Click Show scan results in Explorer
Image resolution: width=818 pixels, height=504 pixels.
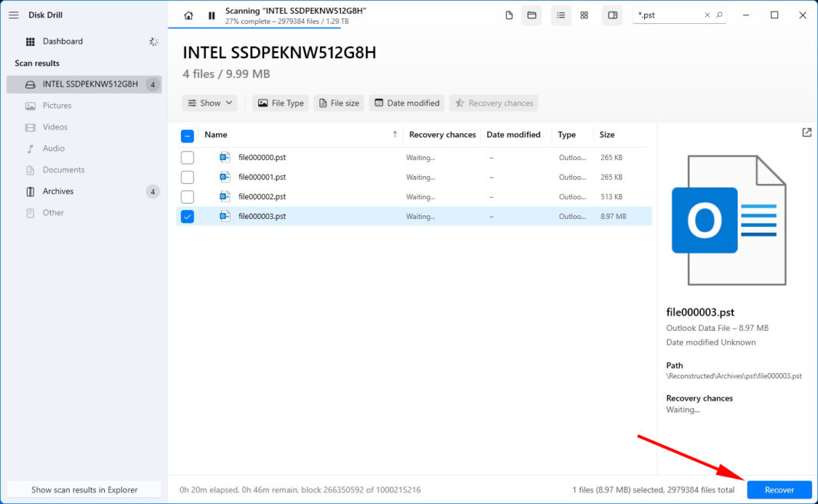pos(84,489)
